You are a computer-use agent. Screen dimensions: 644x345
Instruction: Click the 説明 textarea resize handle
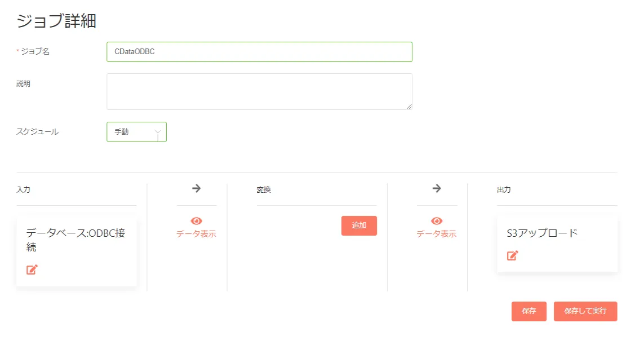[409, 107]
